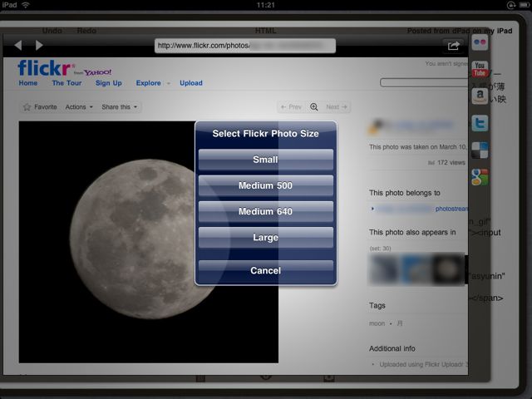
Task: Focus the Flickr search box
Action: point(424,83)
